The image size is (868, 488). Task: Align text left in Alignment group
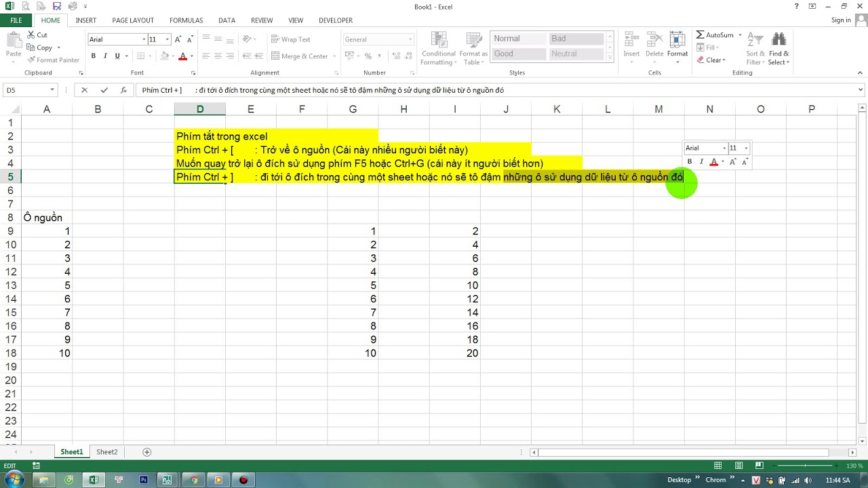[x=207, y=56]
